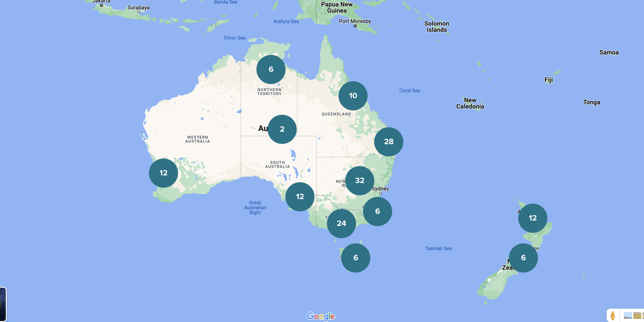
Task: Click the Arafura Sea label
Action: [286, 21]
